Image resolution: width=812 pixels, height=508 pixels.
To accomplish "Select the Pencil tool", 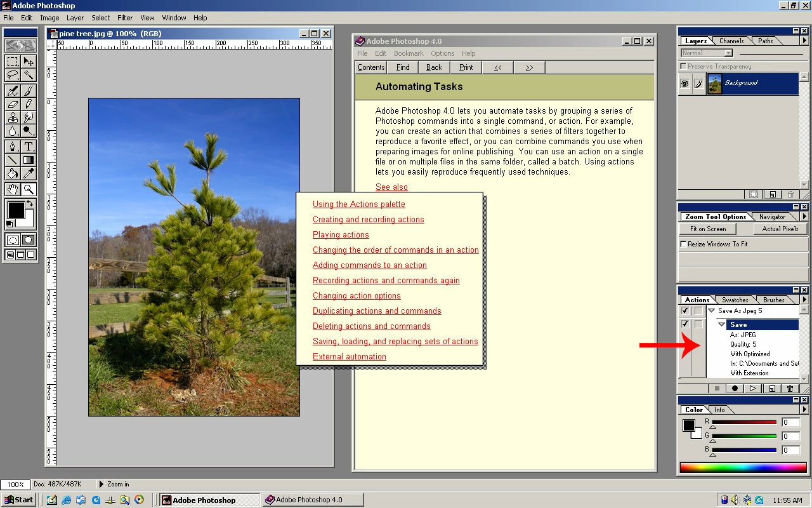I will click(29, 104).
